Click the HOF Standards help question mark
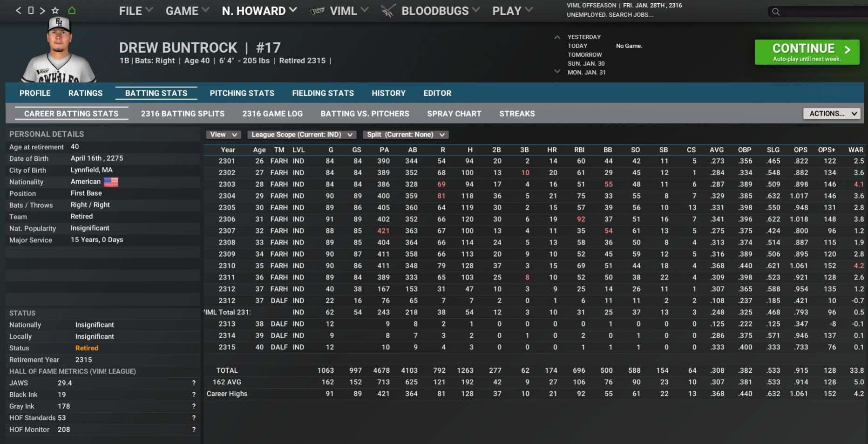868x444 pixels. [x=194, y=418]
